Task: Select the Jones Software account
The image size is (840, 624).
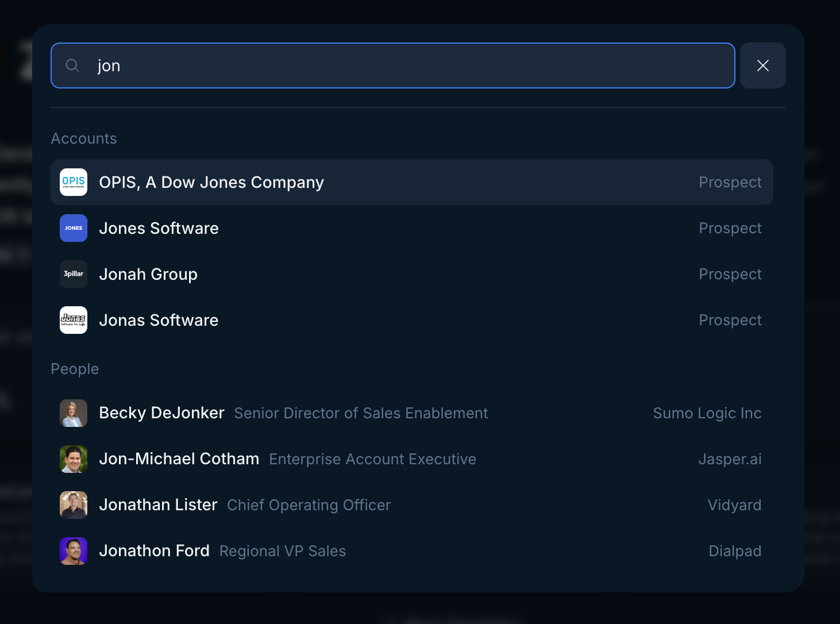Action: pyautogui.click(x=412, y=228)
